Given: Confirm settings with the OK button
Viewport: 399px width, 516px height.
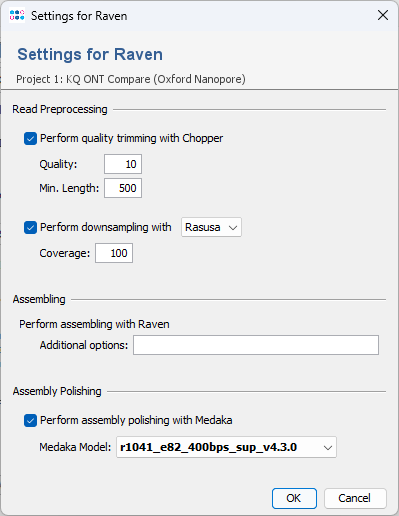Looking at the screenshot, I should [x=294, y=498].
